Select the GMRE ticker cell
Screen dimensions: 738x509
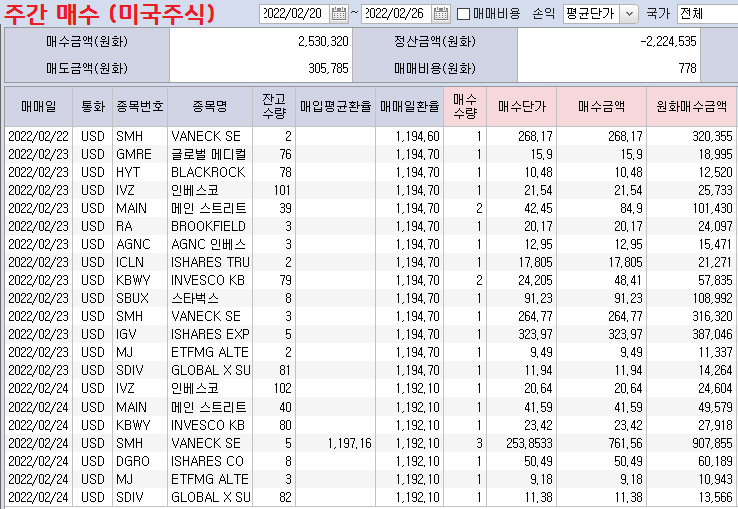click(x=140, y=154)
